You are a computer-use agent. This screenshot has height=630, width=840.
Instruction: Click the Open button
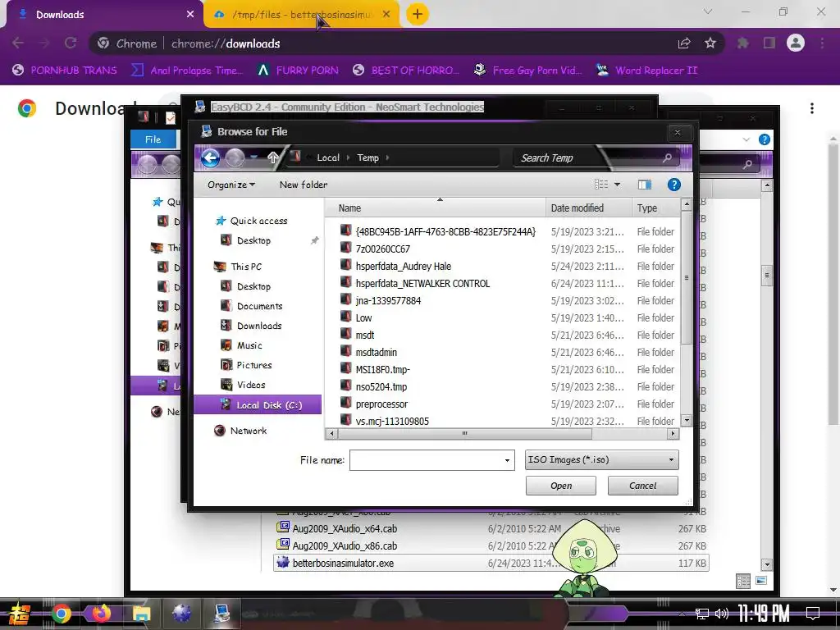(x=560, y=486)
